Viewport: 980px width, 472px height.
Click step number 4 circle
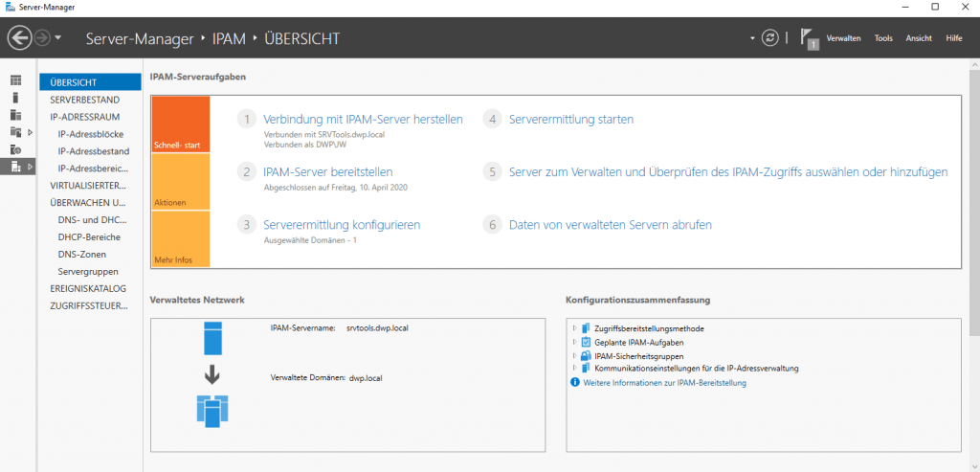pyautogui.click(x=493, y=120)
